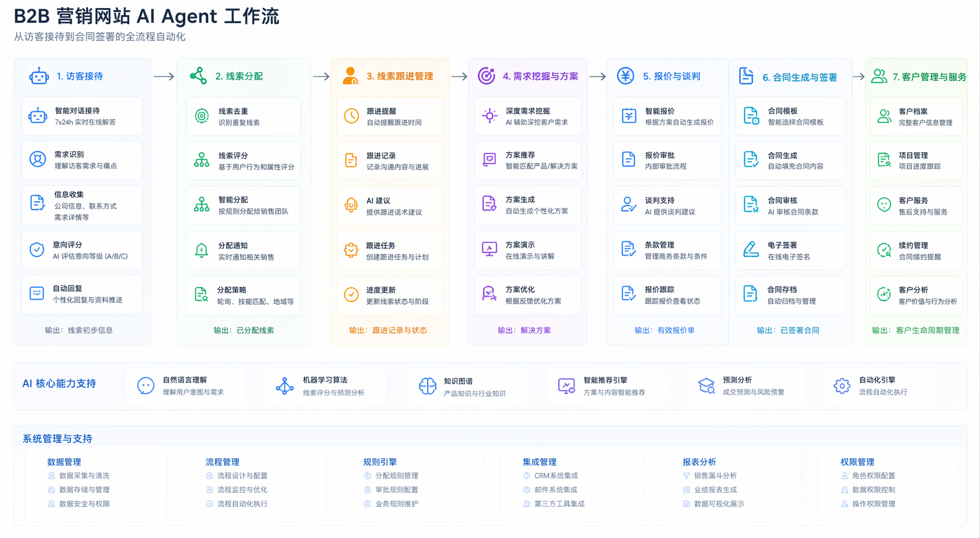
Task: Open the 客户分析 card
Action: pyautogui.click(x=916, y=295)
